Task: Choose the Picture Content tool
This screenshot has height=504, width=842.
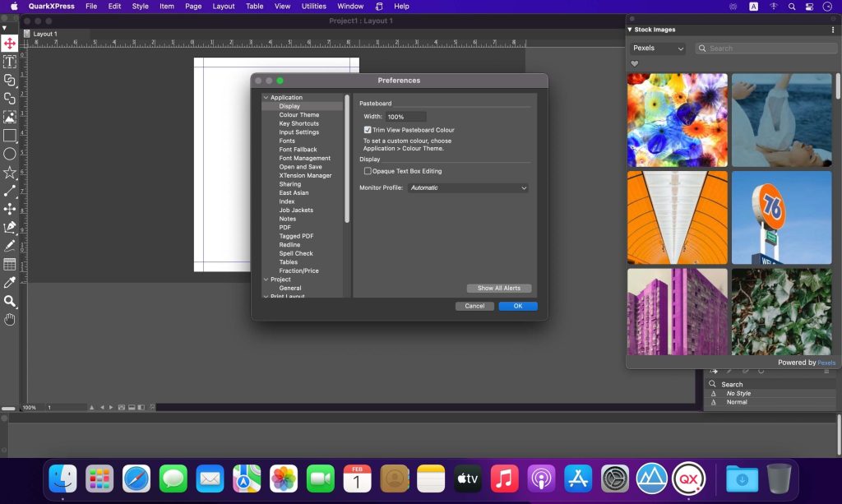Action: click(10, 116)
